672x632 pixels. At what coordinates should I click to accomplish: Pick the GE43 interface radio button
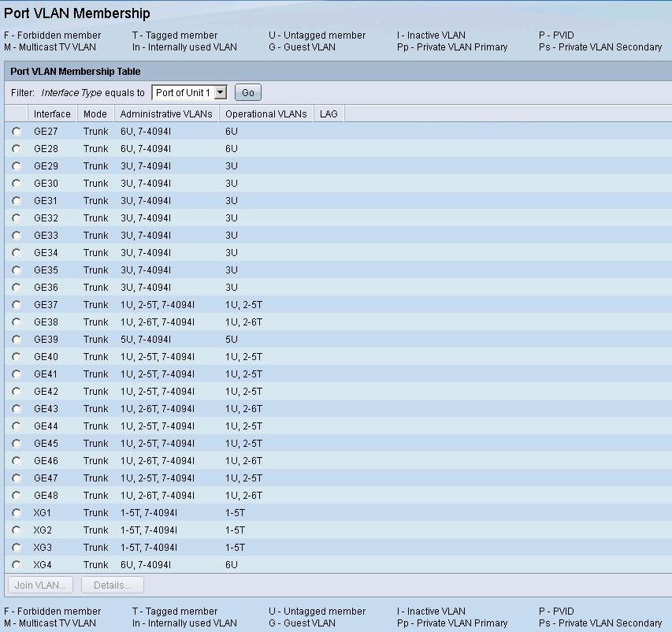pyautogui.click(x=17, y=409)
